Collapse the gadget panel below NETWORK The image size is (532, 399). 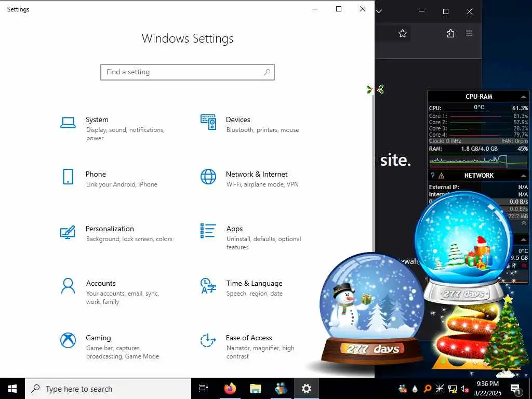pos(524,240)
